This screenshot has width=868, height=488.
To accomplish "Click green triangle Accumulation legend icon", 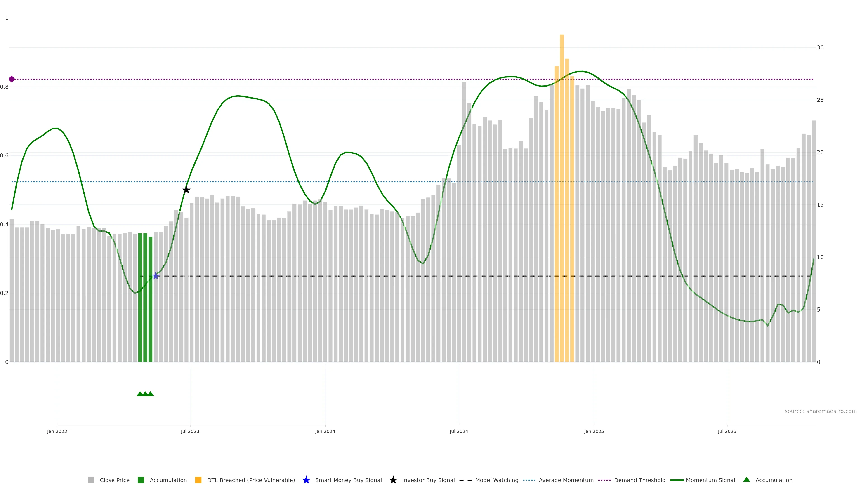I will click(x=746, y=480).
